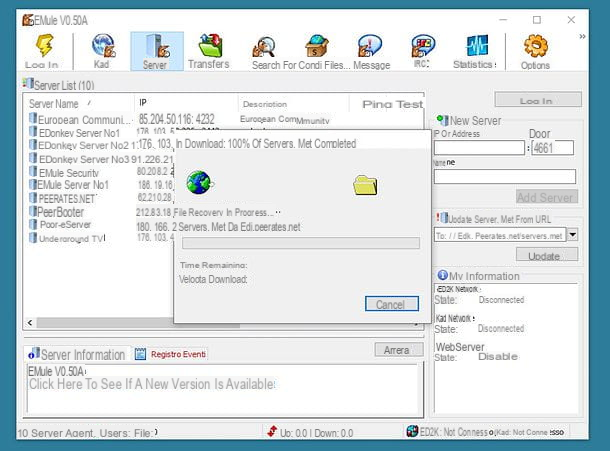Viewport: 610px width, 451px height.
Task: Switch to the Server Information tab
Action: tap(77, 354)
